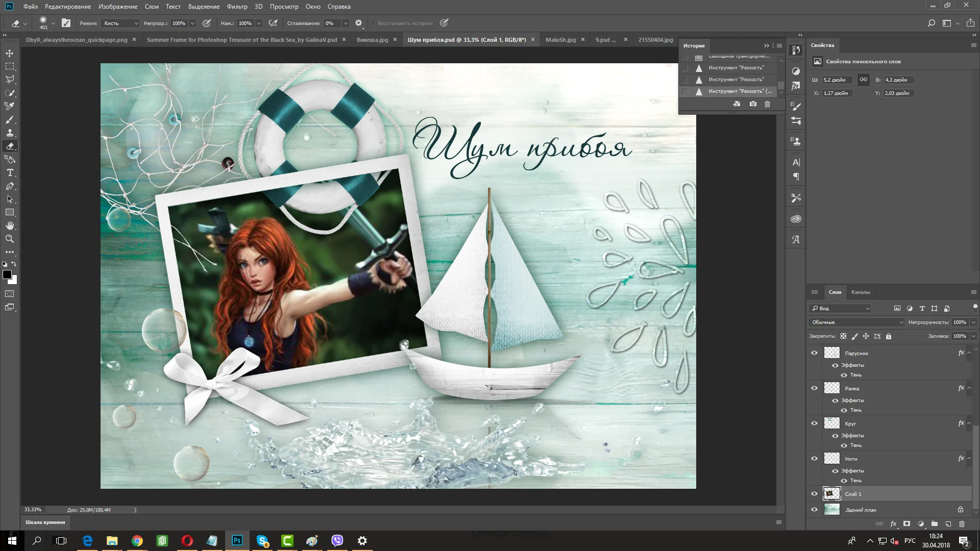Select the Horizontal Type tool

[x=10, y=173]
